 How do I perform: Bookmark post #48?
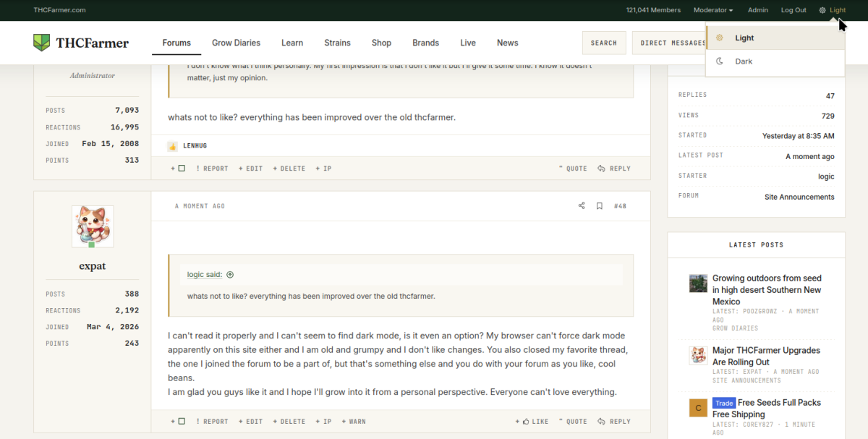point(600,206)
